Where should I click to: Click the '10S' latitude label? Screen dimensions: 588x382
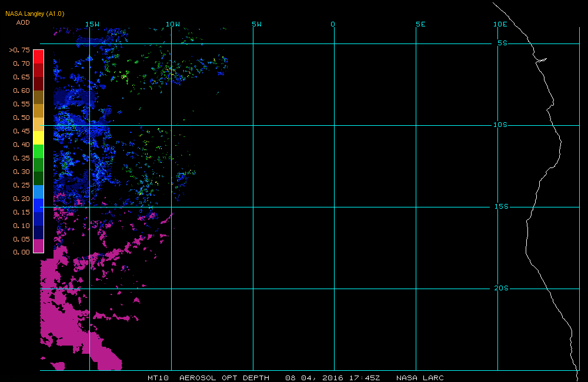tap(500, 125)
